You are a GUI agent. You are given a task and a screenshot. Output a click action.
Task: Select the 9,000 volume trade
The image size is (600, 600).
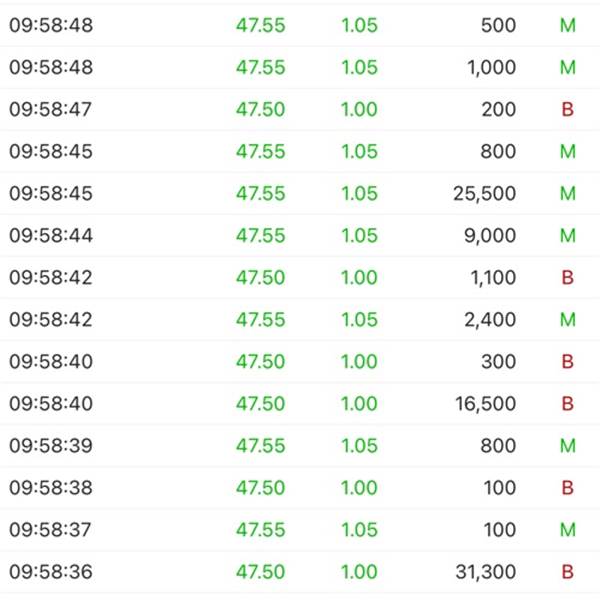click(x=490, y=236)
